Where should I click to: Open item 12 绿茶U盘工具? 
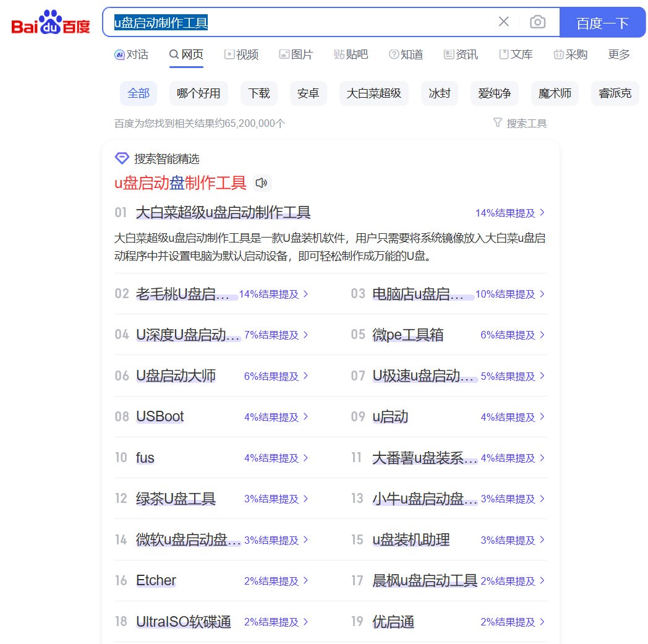tap(176, 499)
